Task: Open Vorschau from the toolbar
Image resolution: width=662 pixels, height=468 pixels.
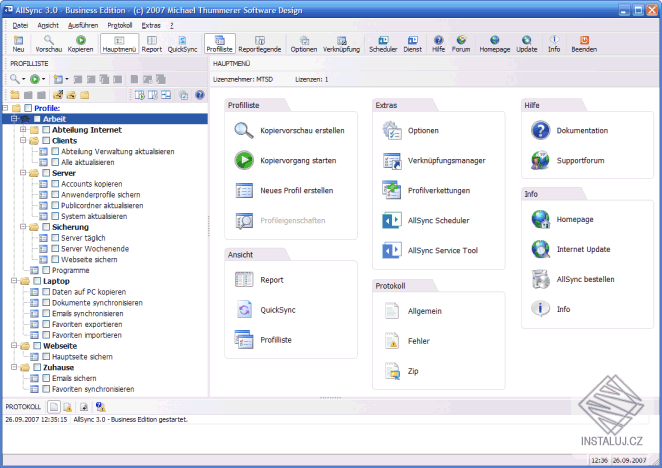Action: pos(49,44)
